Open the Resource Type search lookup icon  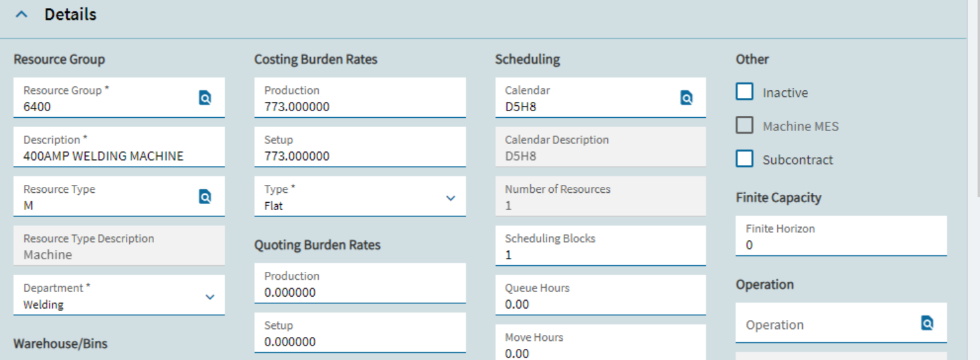[x=205, y=197]
